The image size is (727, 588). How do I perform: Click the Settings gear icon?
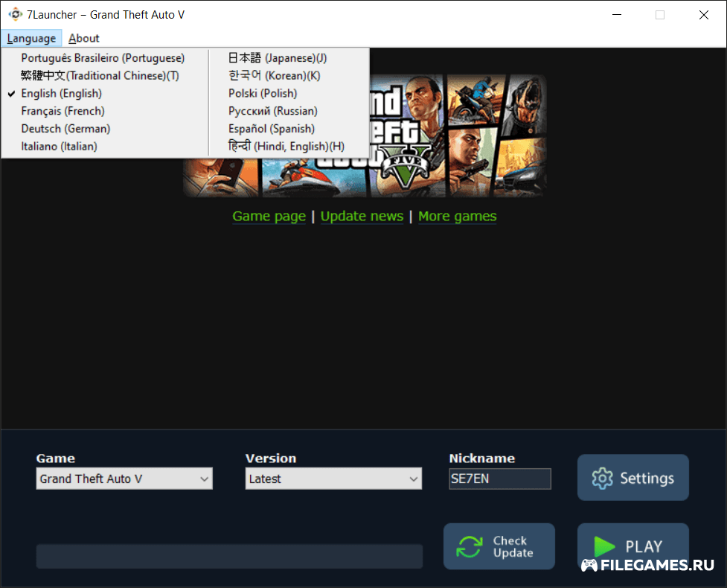(x=602, y=478)
